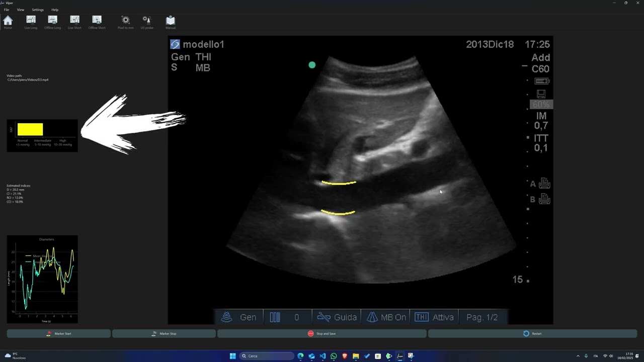
Task: Open WhatsApp from the taskbar
Action: [x=334, y=356]
